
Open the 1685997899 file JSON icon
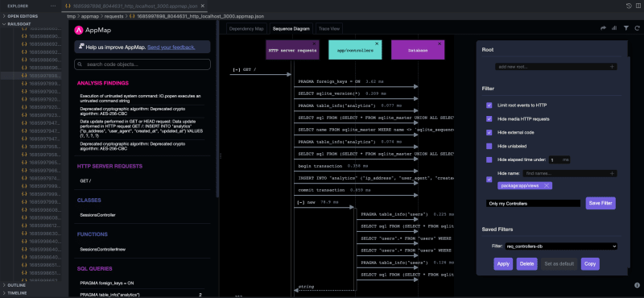[24, 84]
